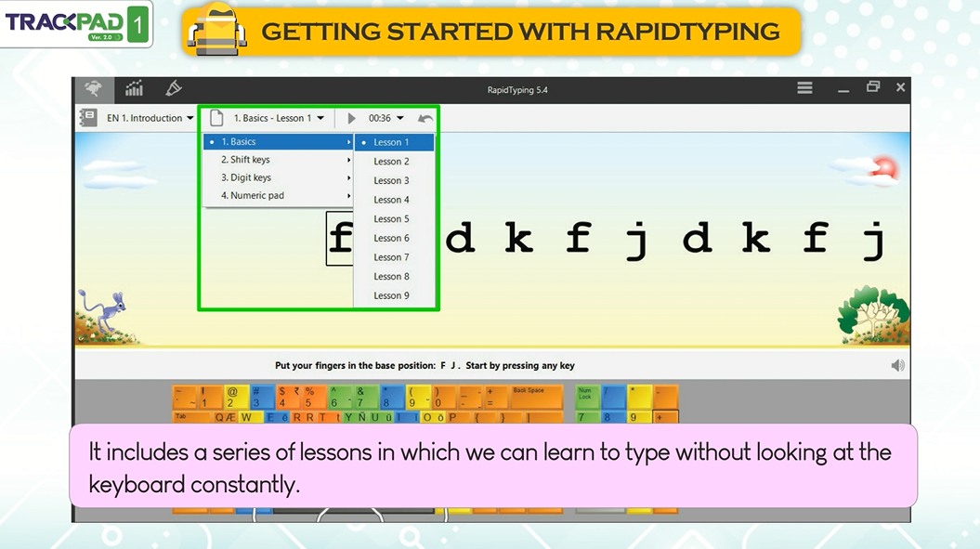Expand the 1. Basics - Lesson 1 dropdown
980x549 pixels.
(279, 118)
